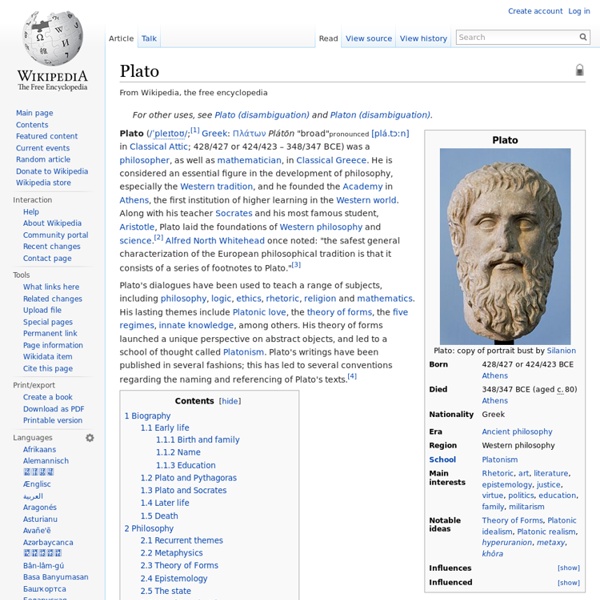The height and width of the screenshot is (600, 600).
Task: Open the language settings gear icon
Action: 90,437
